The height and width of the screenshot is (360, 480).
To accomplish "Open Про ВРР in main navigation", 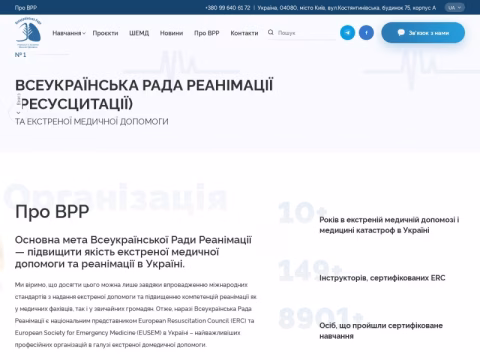I will (x=207, y=33).
